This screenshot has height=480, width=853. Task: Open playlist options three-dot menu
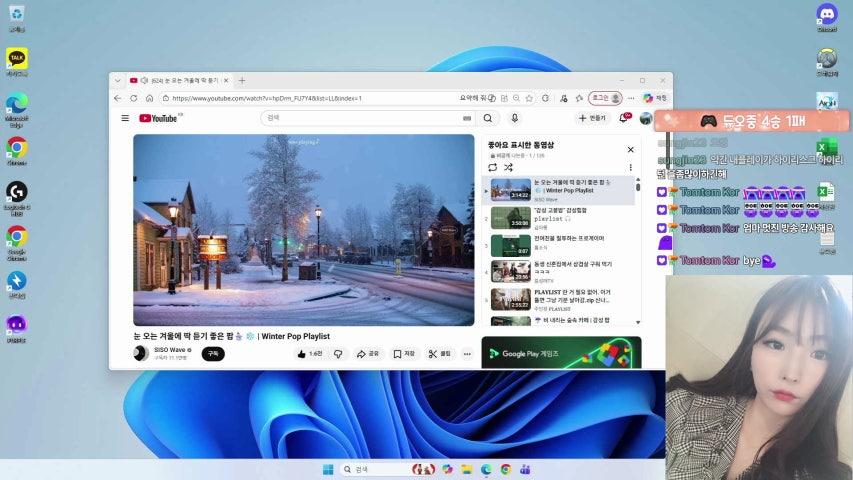630,167
